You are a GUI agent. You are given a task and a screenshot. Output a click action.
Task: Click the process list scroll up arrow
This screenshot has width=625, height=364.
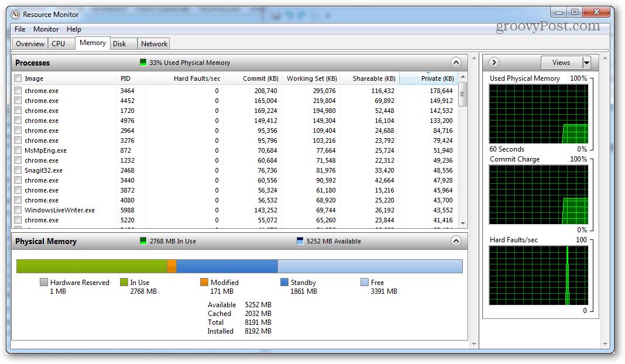(x=463, y=77)
